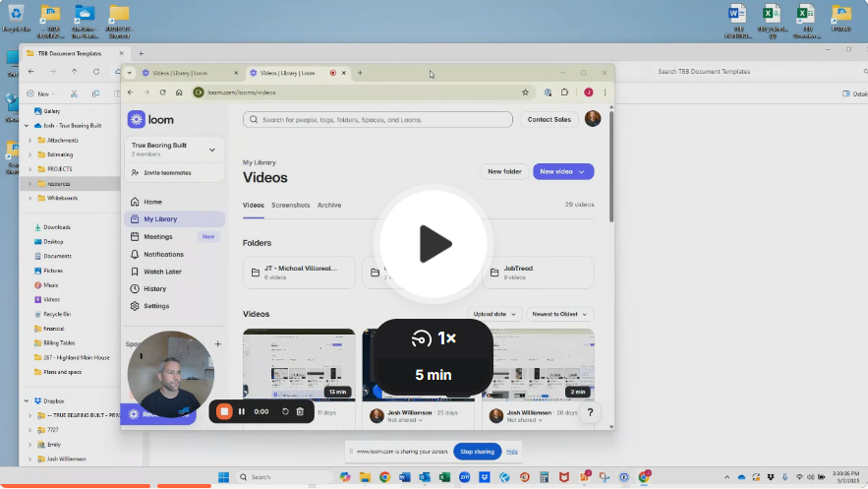Open the JobTread folder
This screenshot has width=868, height=489.
(538, 273)
